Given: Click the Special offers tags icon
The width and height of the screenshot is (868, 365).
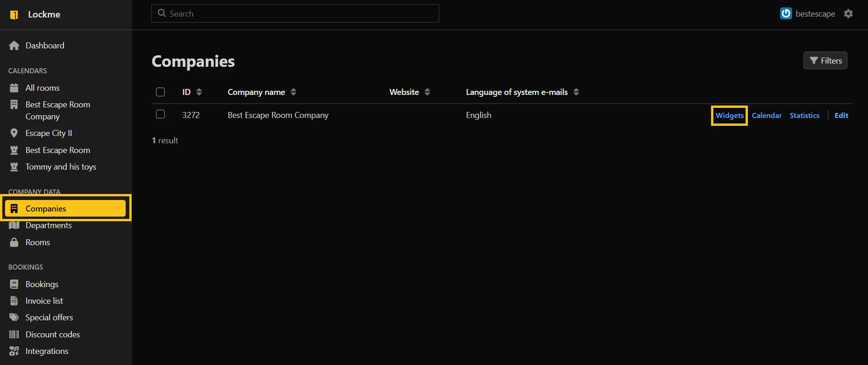Looking at the screenshot, I should pos(14,318).
